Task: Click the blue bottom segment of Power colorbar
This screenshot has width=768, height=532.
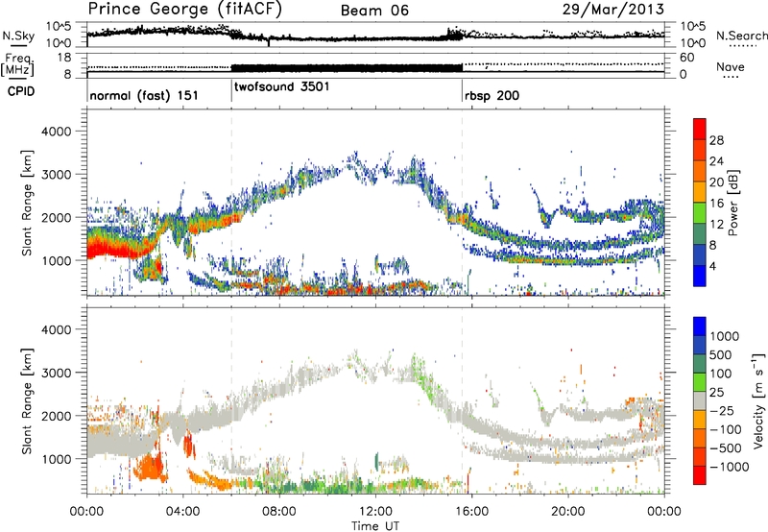Action: [x=700, y=276]
